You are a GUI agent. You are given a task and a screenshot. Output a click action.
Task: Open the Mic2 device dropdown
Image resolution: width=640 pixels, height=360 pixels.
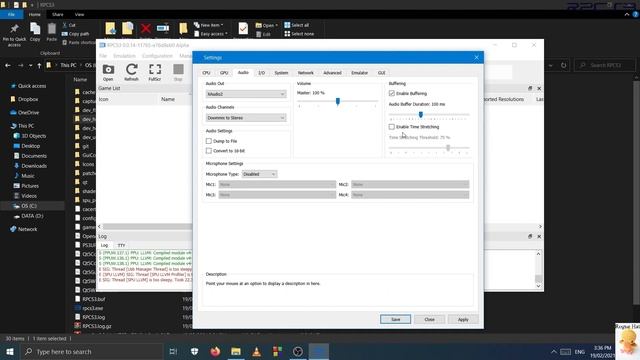point(410,184)
